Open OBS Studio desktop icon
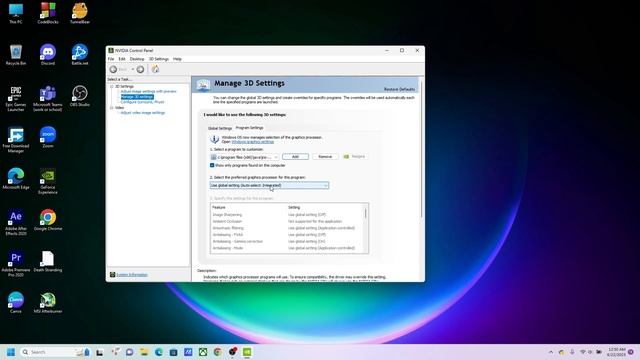Image resolution: width=640 pixels, height=360 pixels. [x=80, y=96]
